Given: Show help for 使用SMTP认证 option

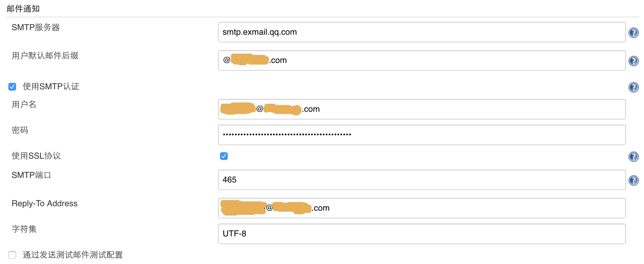Looking at the screenshot, I should pyautogui.click(x=633, y=87).
